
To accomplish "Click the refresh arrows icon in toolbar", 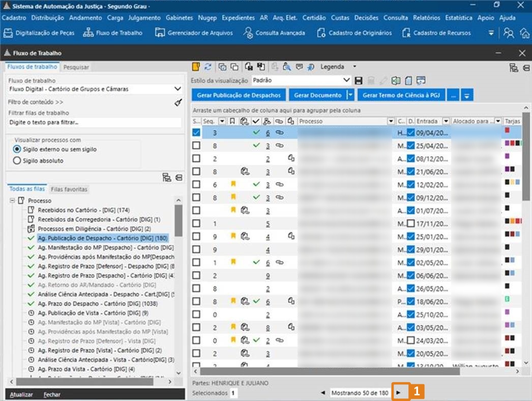I will tap(208, 67).
